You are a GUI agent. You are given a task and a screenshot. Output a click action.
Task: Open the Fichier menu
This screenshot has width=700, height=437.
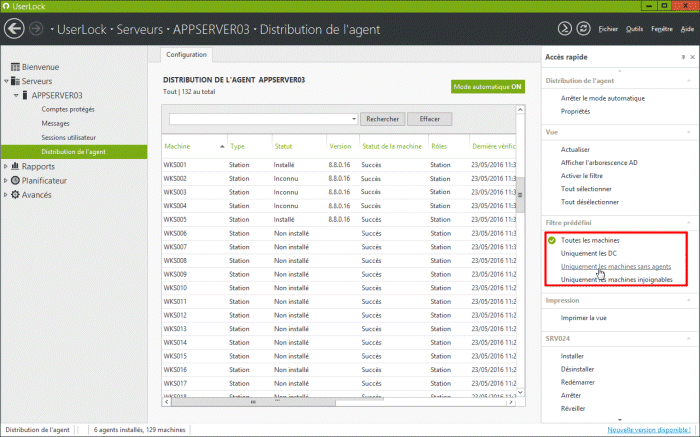click(608, 29)
